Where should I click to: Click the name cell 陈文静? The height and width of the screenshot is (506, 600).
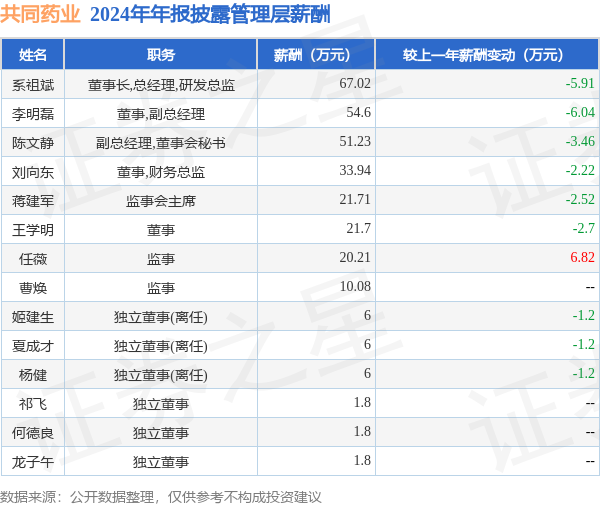click(33, 143)
